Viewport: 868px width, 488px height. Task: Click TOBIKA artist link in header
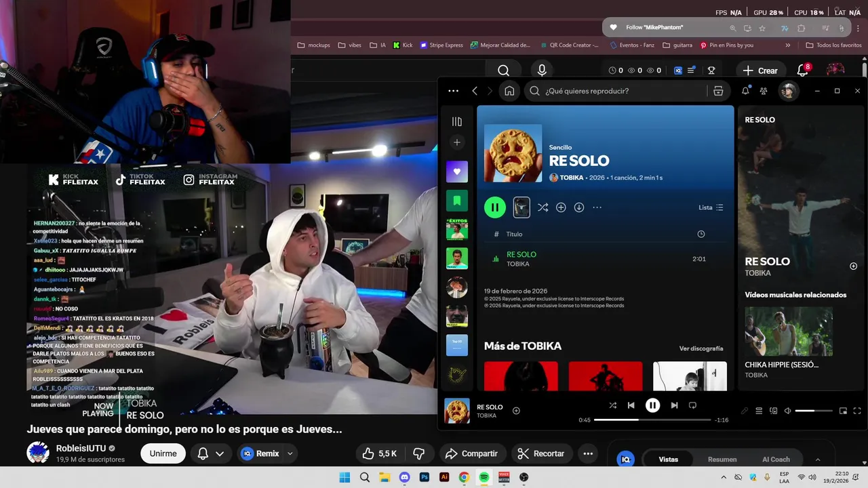point(572,178)
